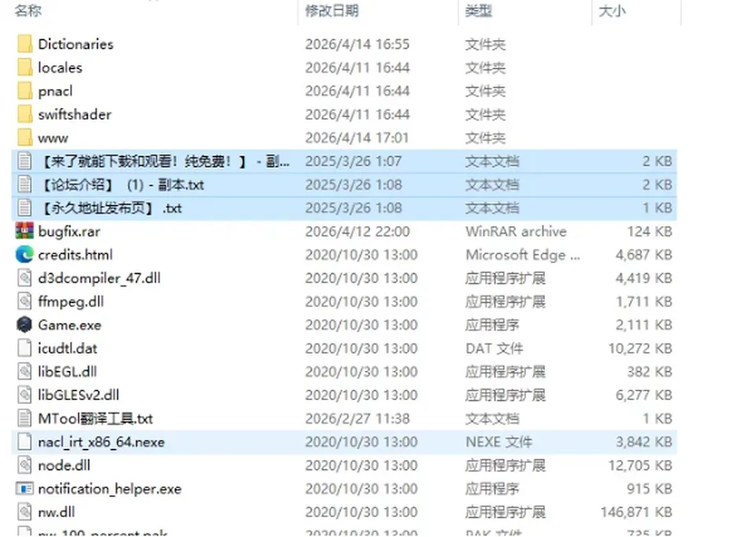Click the 2026/2/27 11:38 date cell
Screen dimensions: 756x537
(x=358, y=419)
